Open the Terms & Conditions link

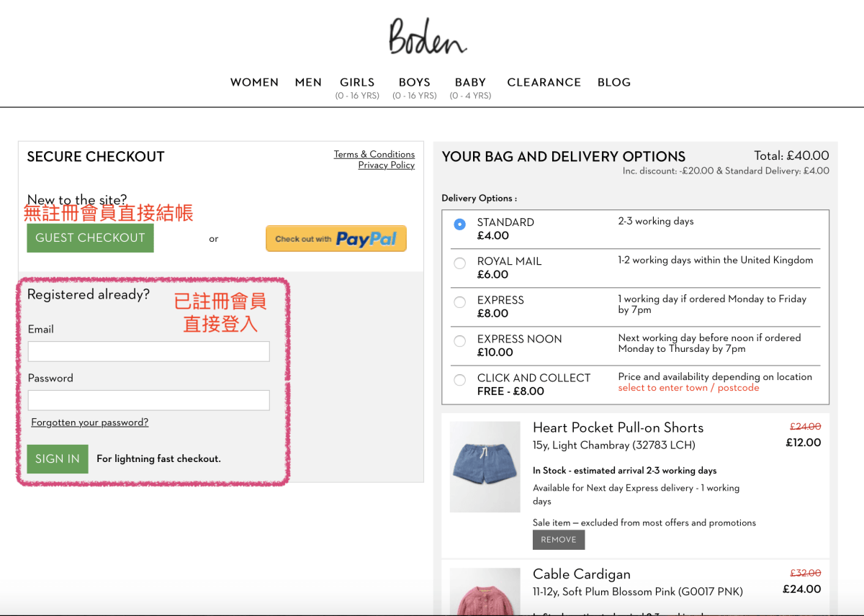coord(374,154)
